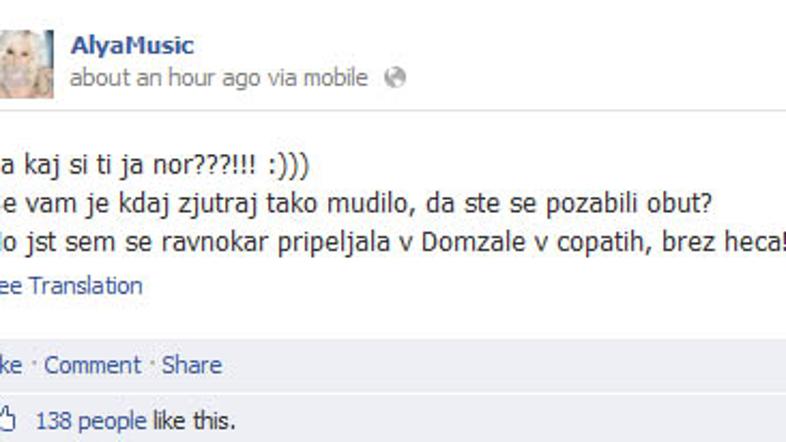
Task: Open the AlyaMusic profile picture
Action: tap(26, 64)
